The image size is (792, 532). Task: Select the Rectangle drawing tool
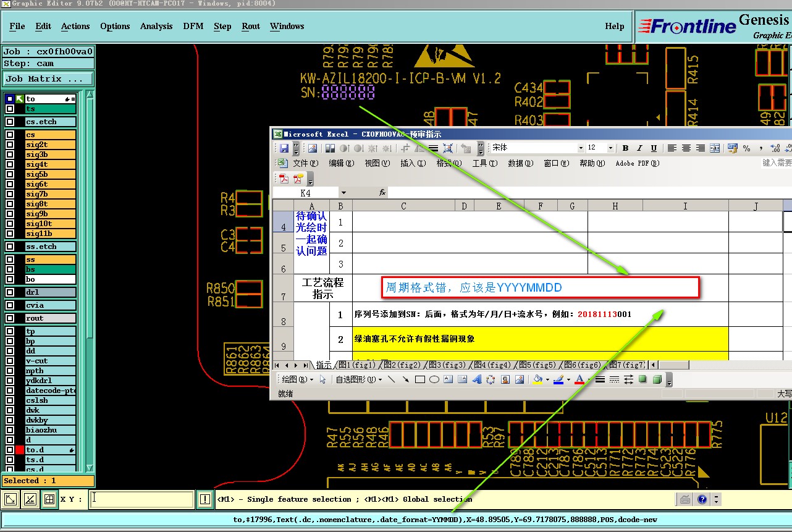(420, 379)
